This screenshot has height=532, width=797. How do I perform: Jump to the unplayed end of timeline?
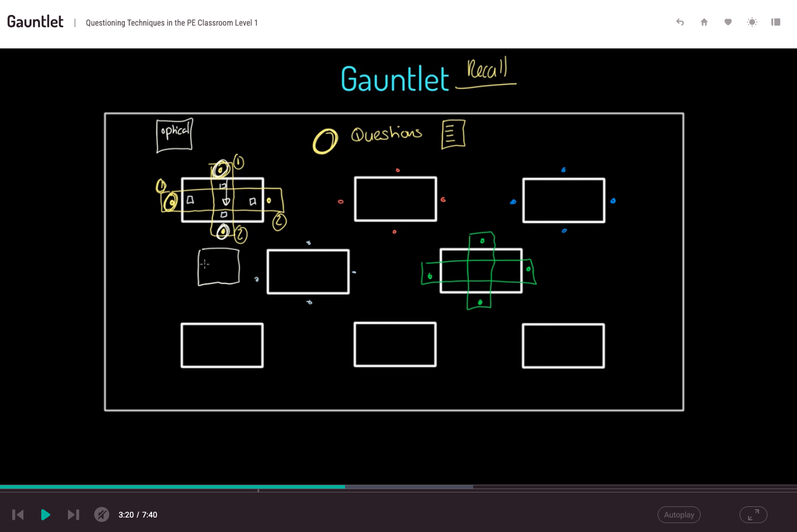(635, 487)
